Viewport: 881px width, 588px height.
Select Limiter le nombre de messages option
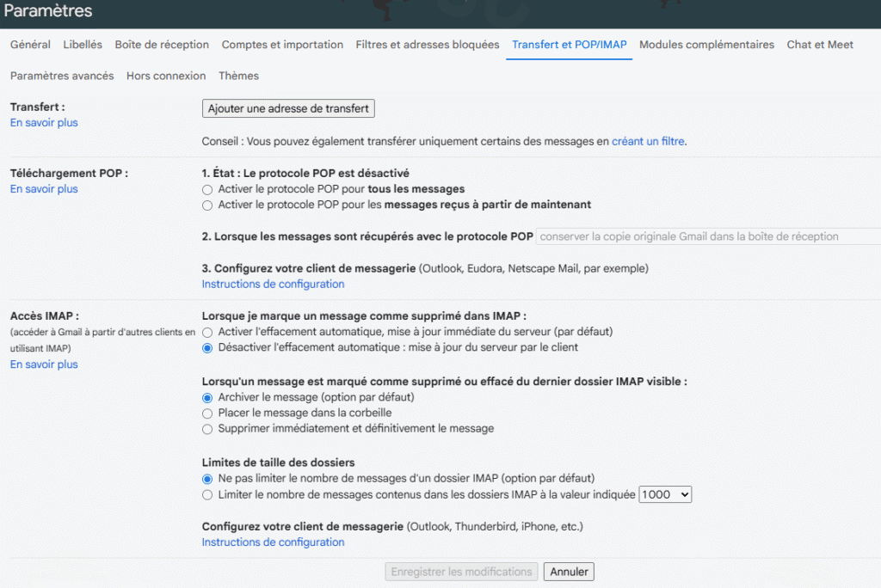tap(207, 495)
